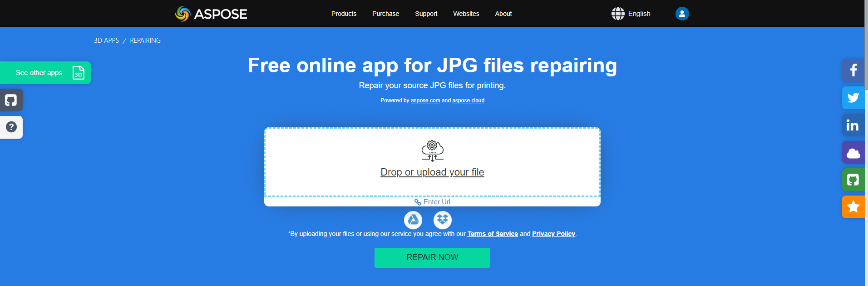The height and width of the screenshot is (286, 868).
Task: Click the orange star bookmark icon
Action: click(853, 207)
